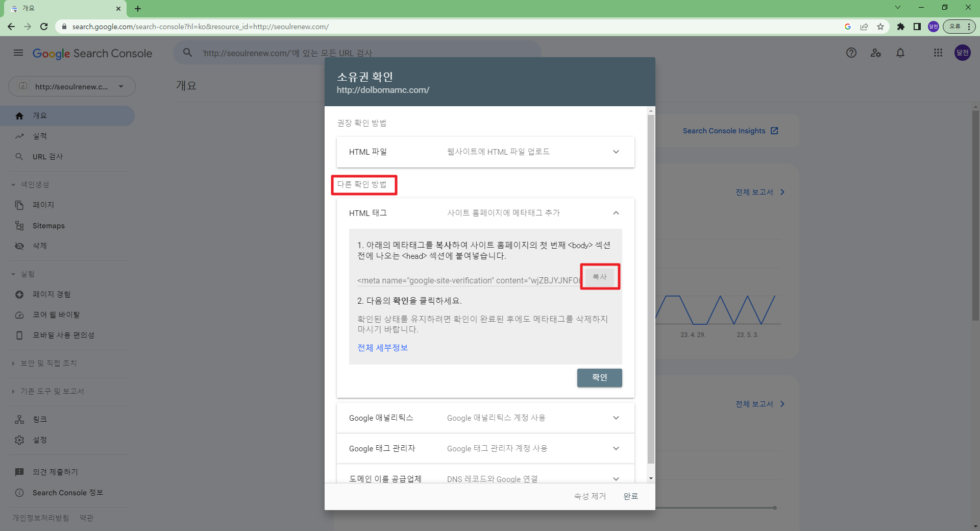The image size is (980, 531).
Task: Open the hamburger main menu icon
Action: pyautogui.click(x=18, y=53)
